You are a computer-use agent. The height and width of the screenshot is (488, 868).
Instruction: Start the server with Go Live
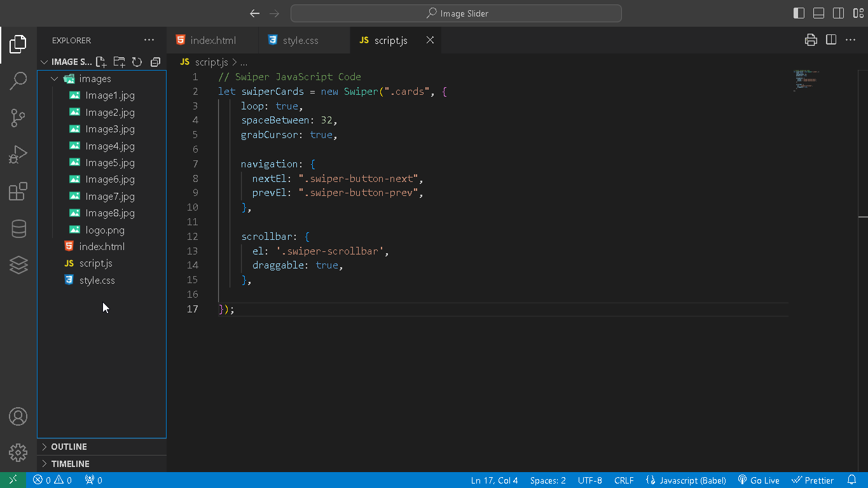(759, 480)
